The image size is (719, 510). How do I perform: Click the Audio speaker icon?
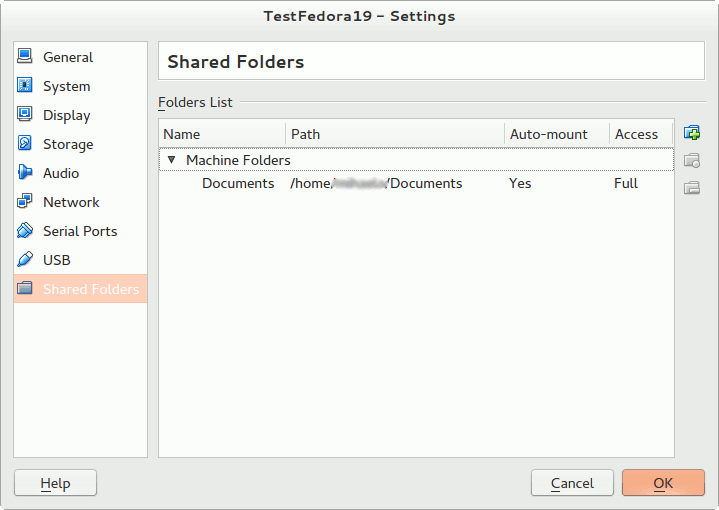click(x=25, y=173)
